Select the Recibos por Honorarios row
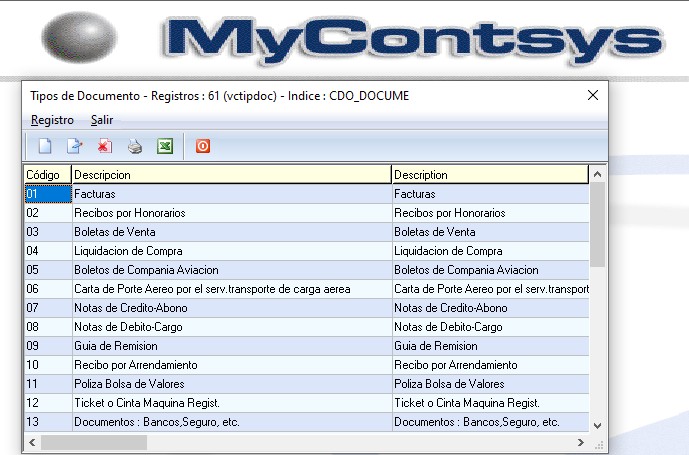 pos(230,213)
